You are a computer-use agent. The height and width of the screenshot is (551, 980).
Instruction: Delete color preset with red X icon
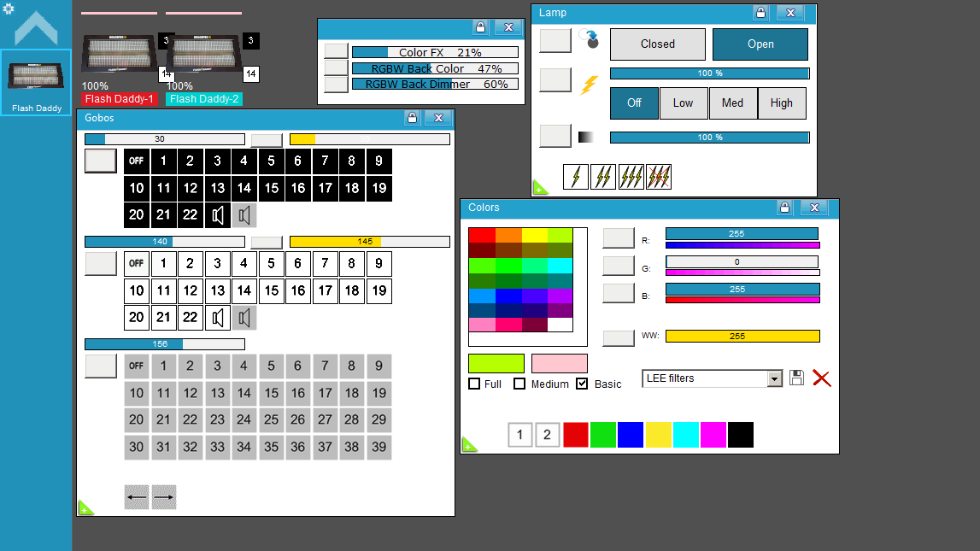[821, 378]
